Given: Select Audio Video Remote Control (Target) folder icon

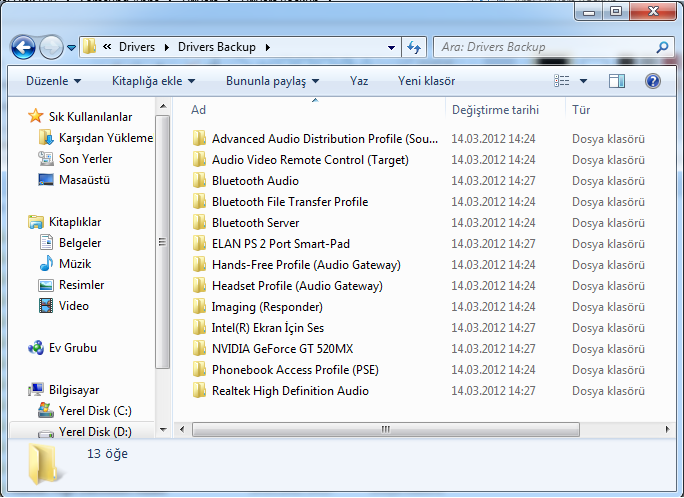Looking at the screenshot, I should click(x=199, y=159).
